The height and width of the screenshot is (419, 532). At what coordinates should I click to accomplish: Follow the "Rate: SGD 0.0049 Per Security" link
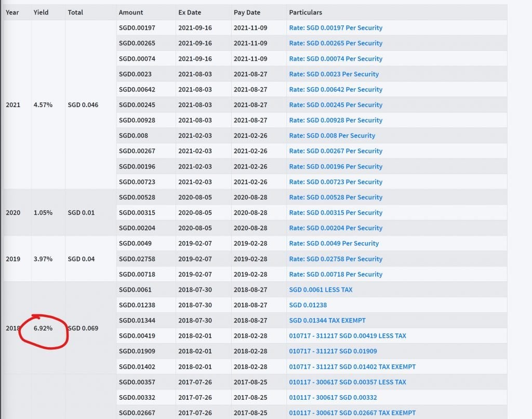pyautogui.click(x=334, y=243)
